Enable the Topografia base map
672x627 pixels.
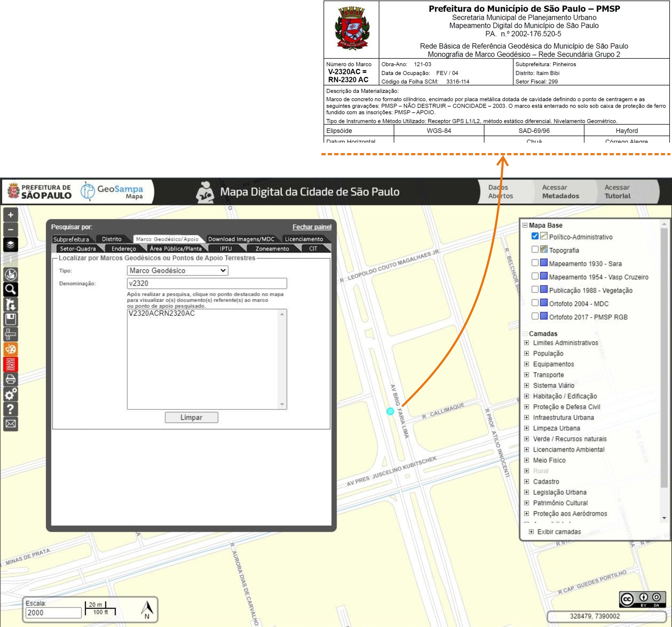tap(535, 249)
